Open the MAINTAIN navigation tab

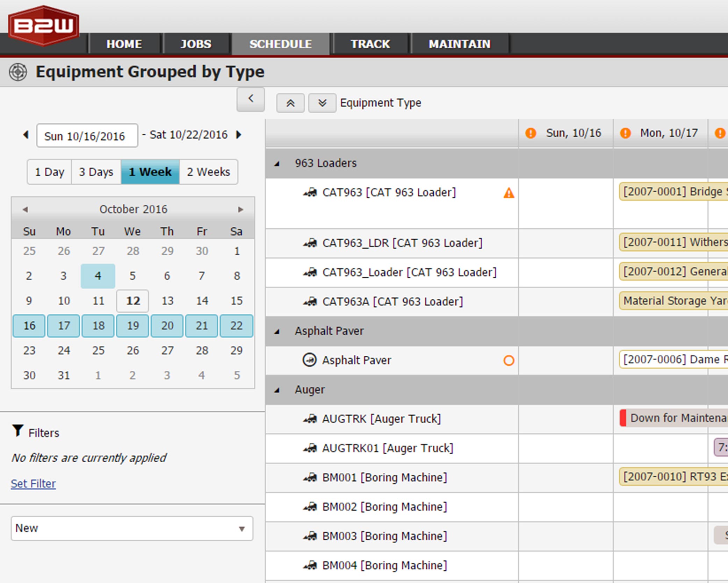(459, 44)
